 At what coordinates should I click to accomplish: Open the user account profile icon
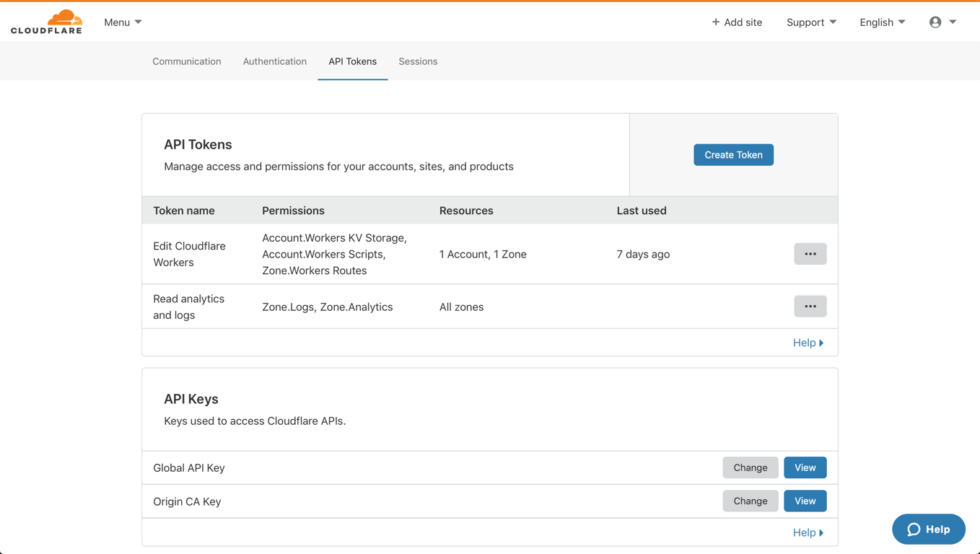pyautogui.click(x=935, y=22)
